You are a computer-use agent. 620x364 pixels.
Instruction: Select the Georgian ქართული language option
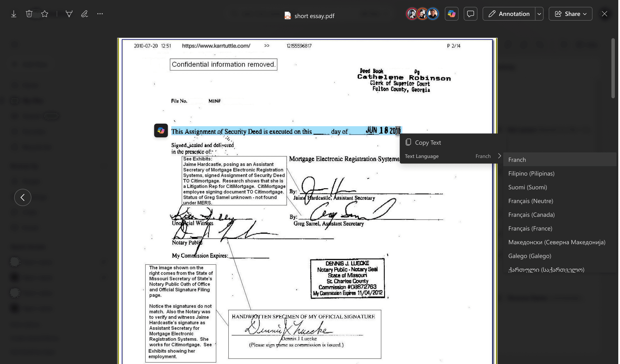[560, 270]
